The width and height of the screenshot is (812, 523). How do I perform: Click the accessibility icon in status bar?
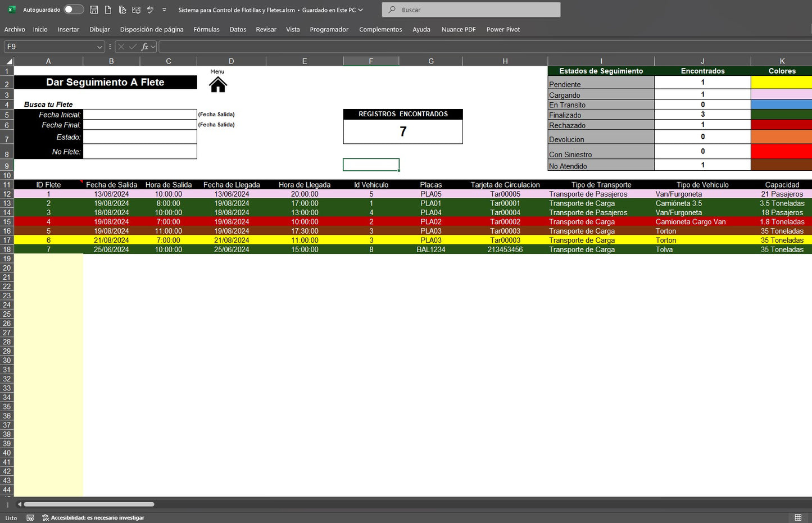(x=46, y=518)
